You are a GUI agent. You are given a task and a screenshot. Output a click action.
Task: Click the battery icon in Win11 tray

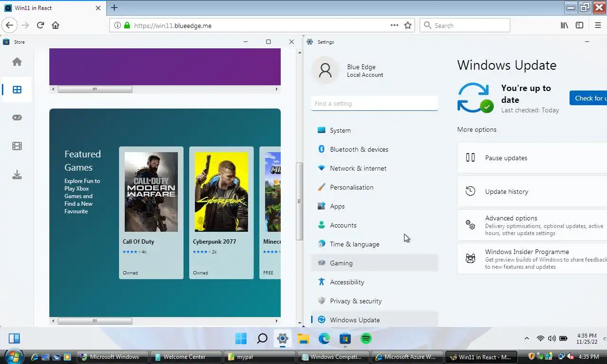point(563,338)
